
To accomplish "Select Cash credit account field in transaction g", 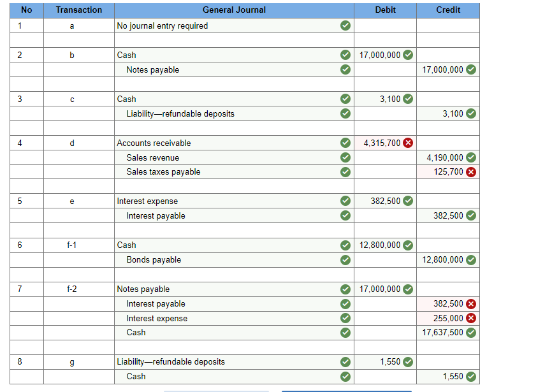I will tap(234, 377).
